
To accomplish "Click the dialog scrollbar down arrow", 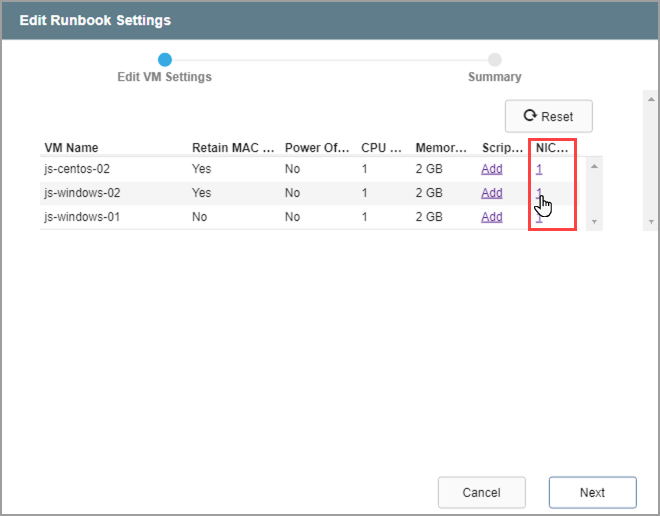I will coord(649,221).
